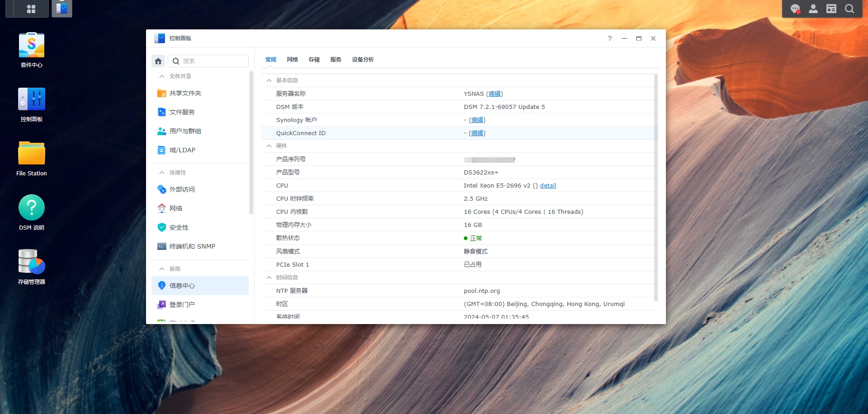The height and width of the screenshot is (414, 868).
Task: Click the info panel vertical scrollbar
Action: 656,188
